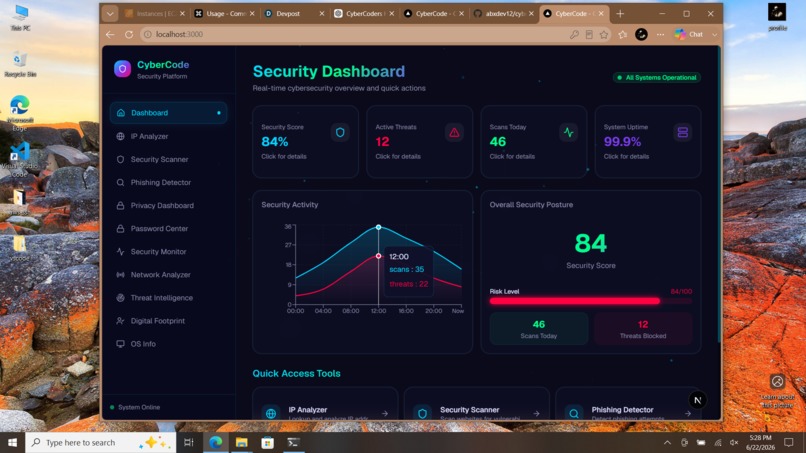Image resolution: width=806 pixels, height=453 pixels.
Task: Open Active Threats 12 card details
Action: 419,142
